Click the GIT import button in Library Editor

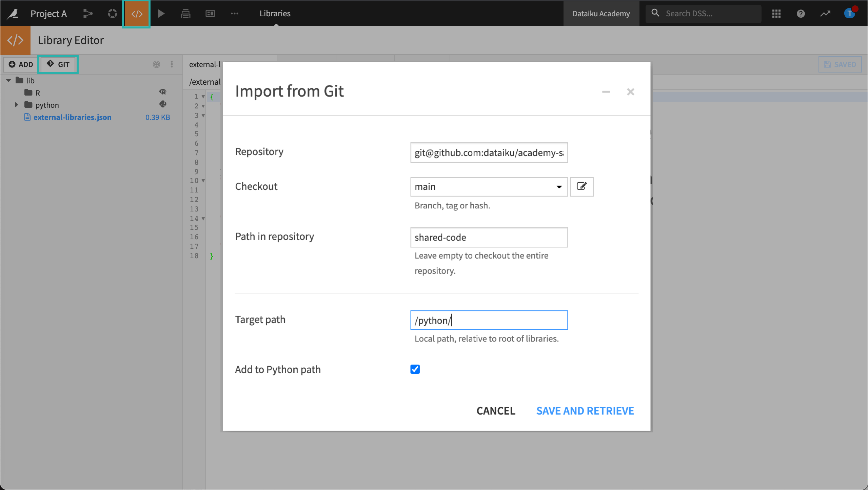tap(58, 64)
